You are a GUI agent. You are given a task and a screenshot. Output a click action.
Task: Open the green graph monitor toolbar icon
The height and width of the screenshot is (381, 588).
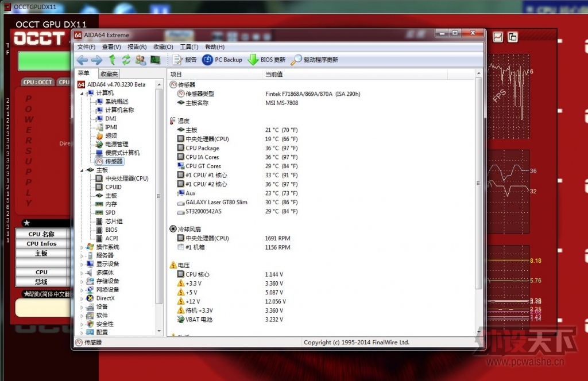(x=155, y=60)
